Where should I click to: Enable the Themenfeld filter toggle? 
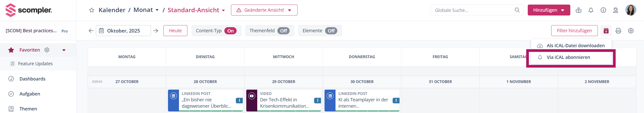click(283, 31)
